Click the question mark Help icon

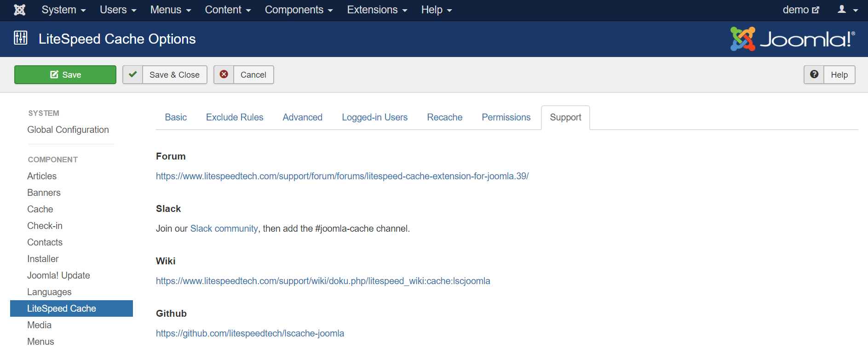(x=814, y=74)
